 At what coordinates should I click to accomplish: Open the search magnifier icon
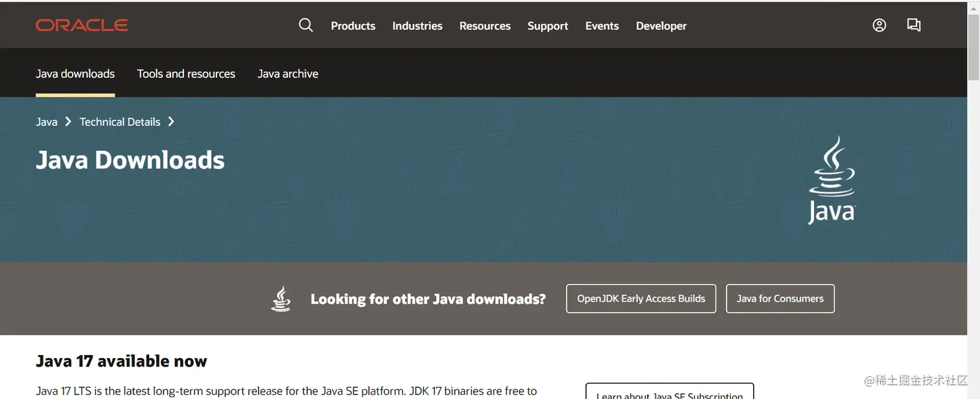pos(306,25)
